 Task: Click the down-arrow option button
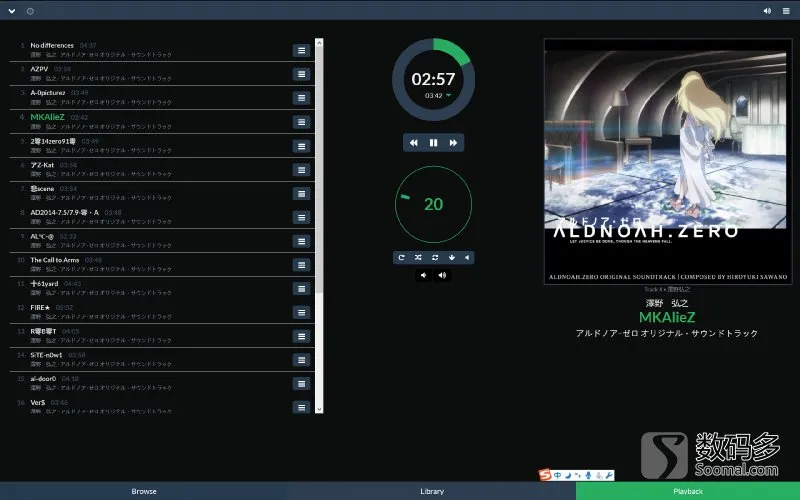452,258
